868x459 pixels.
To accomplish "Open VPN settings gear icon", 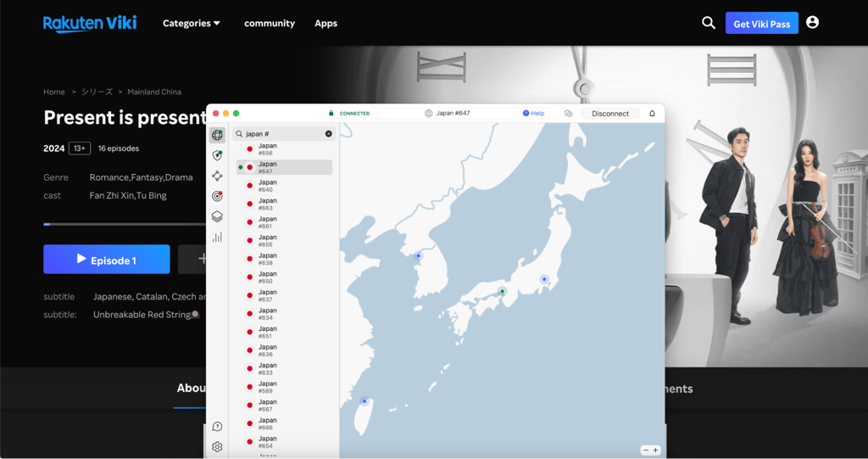I will click(x=217, y=446).
